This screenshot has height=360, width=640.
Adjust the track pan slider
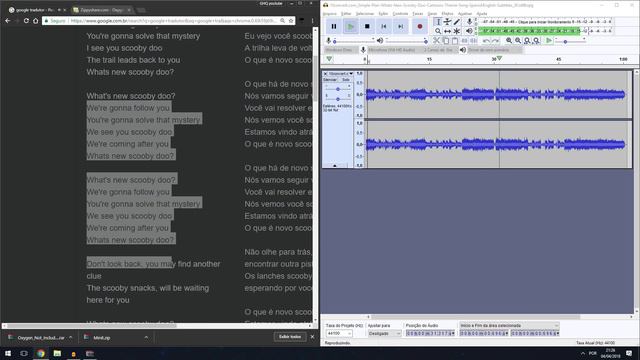[x=338, y=98]
